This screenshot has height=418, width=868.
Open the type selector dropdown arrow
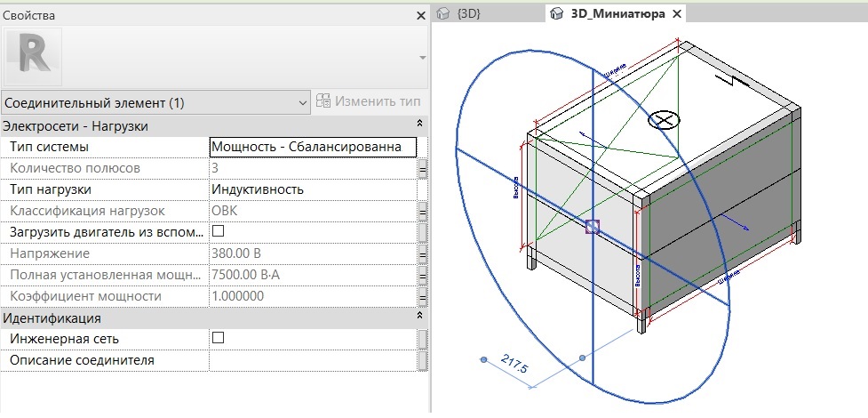[x=421, y=57]
